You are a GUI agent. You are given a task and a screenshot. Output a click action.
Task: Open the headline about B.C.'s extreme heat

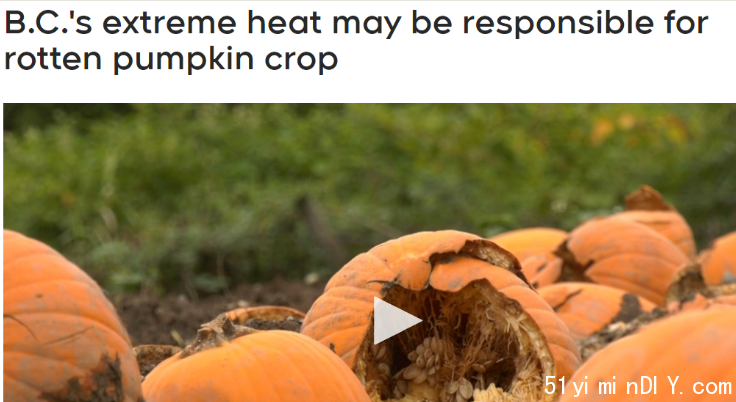click(x=356, y=41)
